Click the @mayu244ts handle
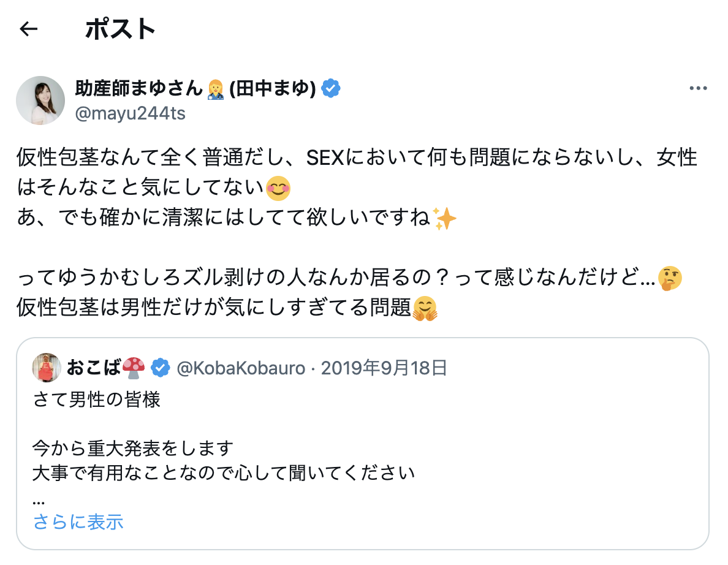This screenshot has height=565, width=728. click(x=130, y=113)
